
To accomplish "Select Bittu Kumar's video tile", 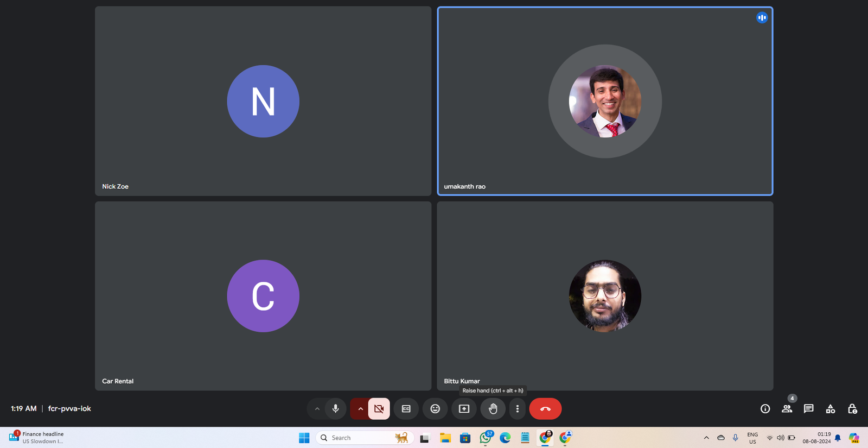I will click(605, 296).
